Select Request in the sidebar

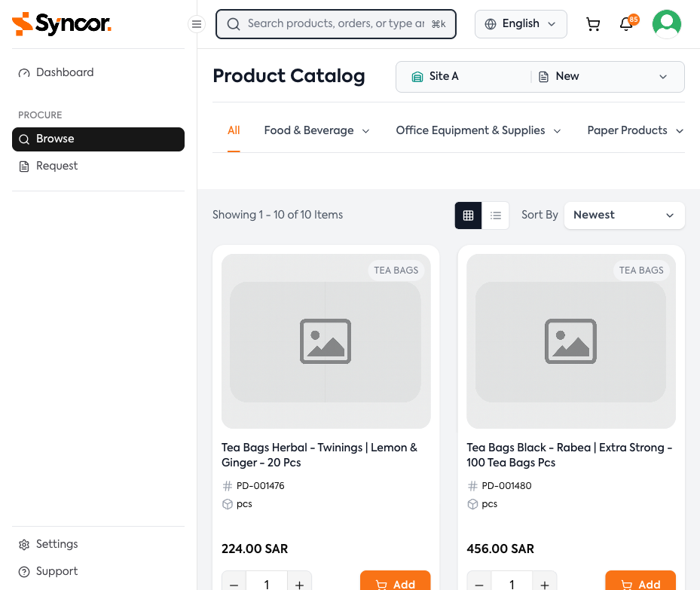tap(57, 165)
